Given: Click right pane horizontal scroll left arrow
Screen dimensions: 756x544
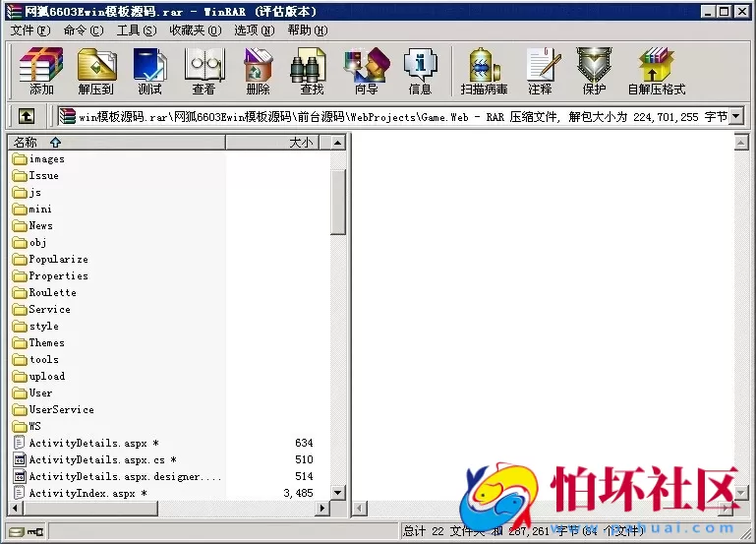Looking at the screenshot, I should point(360,508).
